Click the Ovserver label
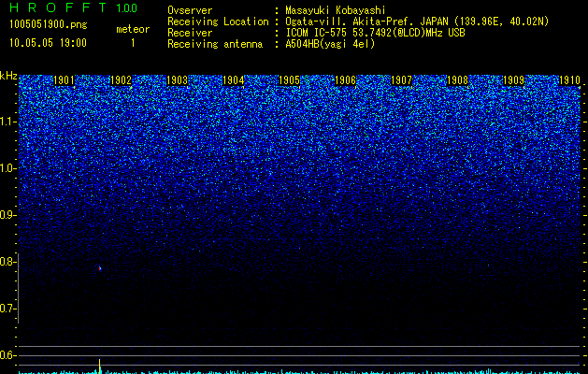 pyautogui.click(x=190, y=10)
